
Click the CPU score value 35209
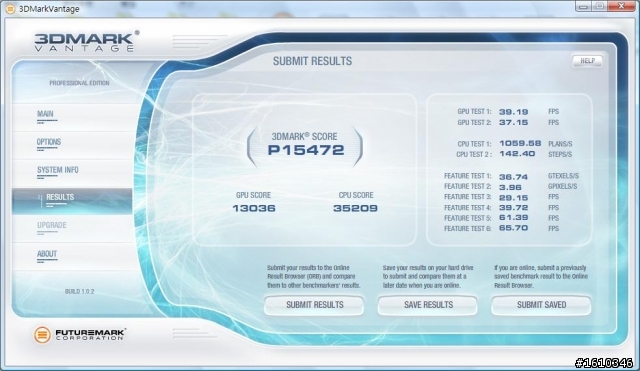[355, 208]
